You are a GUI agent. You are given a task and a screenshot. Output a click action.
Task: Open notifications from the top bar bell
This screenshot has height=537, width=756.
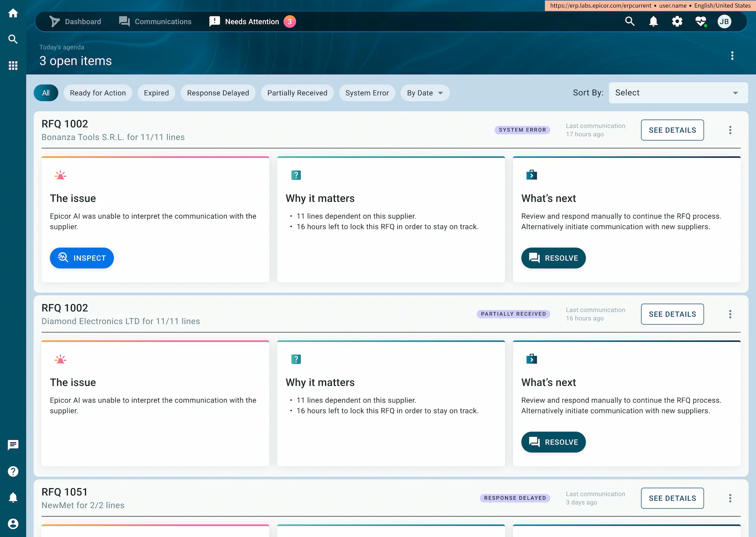(x=654, y=21)
